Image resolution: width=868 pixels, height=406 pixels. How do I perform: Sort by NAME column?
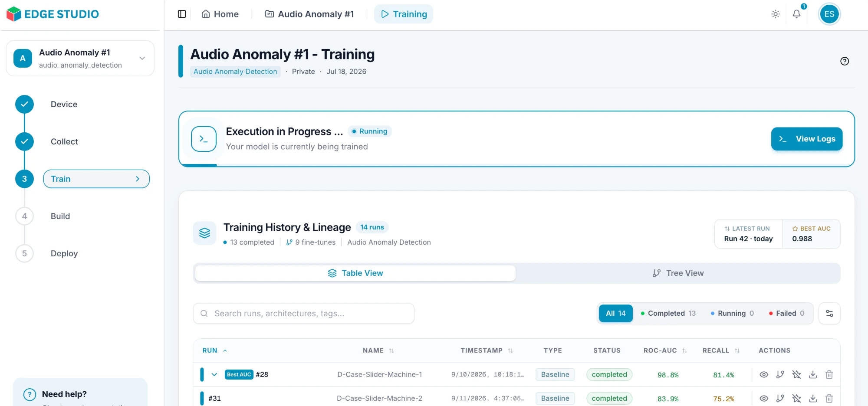[x=378, y=350]
